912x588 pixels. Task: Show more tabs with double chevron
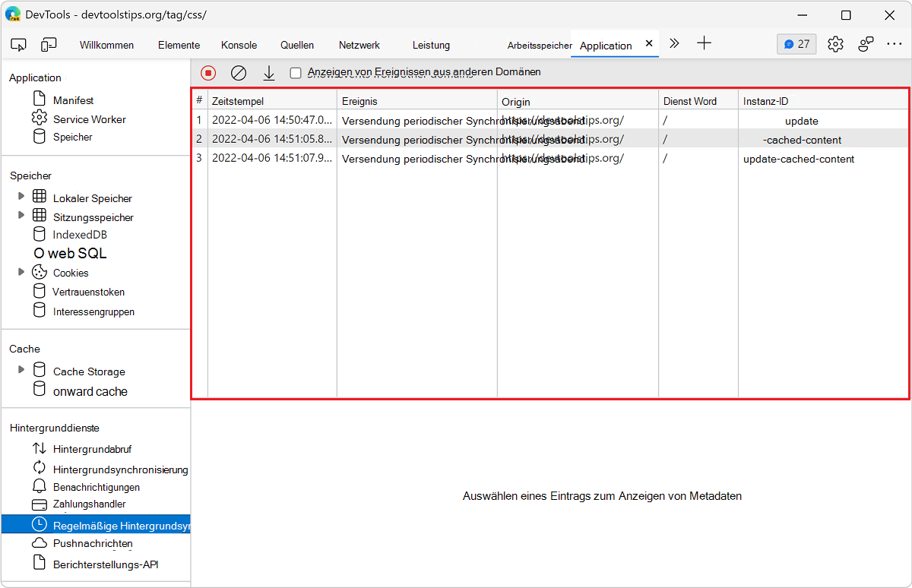pos(674,44)
